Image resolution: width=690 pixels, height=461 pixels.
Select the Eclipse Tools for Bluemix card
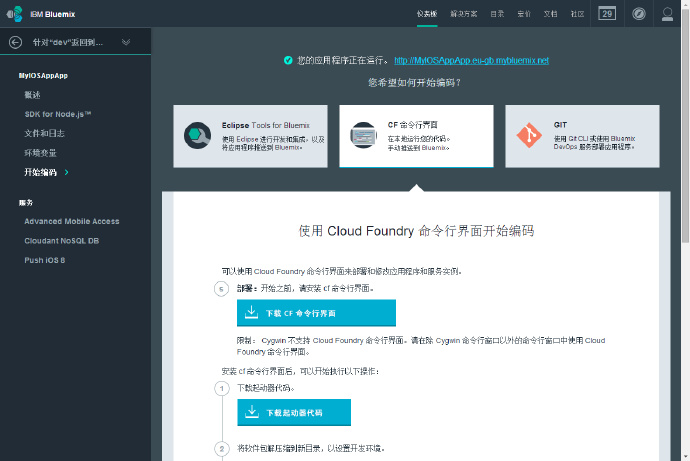pos(250,136)
